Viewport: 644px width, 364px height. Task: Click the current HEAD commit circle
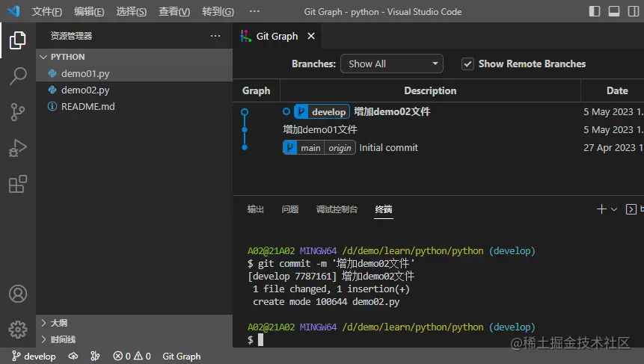coord(245,111)
